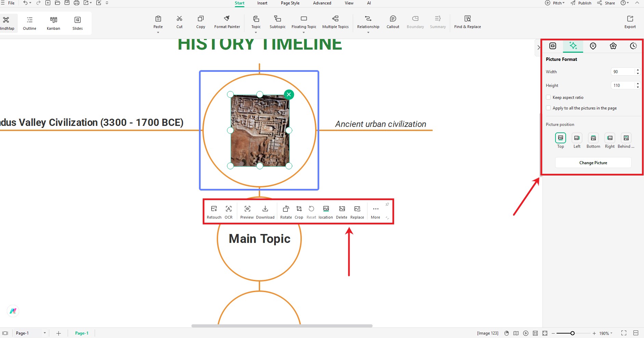Set picture position to Bottom
The width and height of the screenshot is (644, 338).
(593, 138)
